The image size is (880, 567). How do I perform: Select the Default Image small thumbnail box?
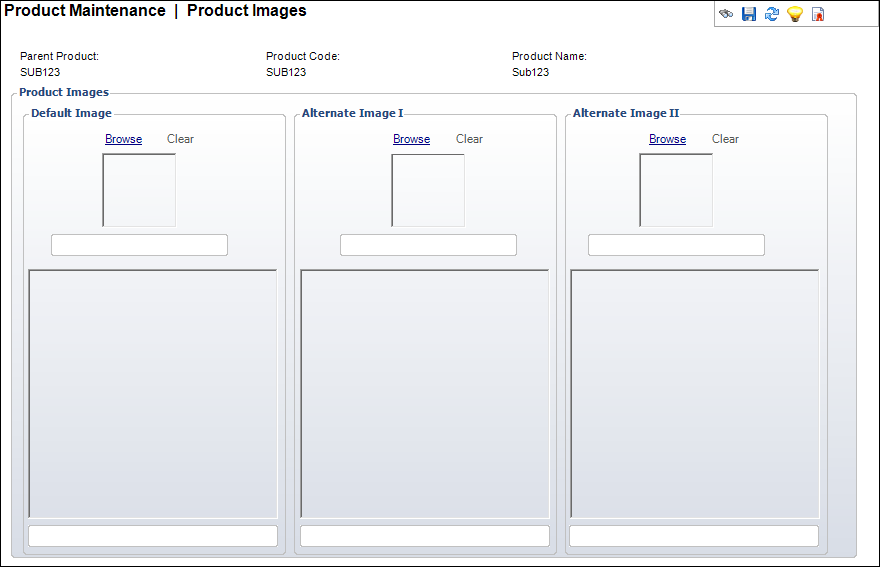139,190
